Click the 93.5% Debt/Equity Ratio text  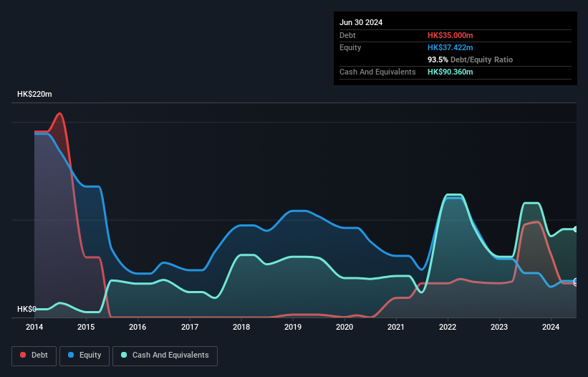coord(470,59)
